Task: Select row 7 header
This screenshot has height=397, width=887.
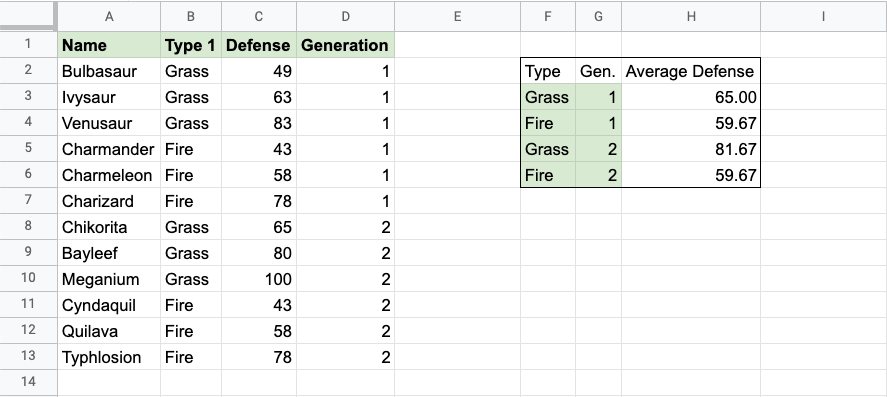Action: [28, 201]
